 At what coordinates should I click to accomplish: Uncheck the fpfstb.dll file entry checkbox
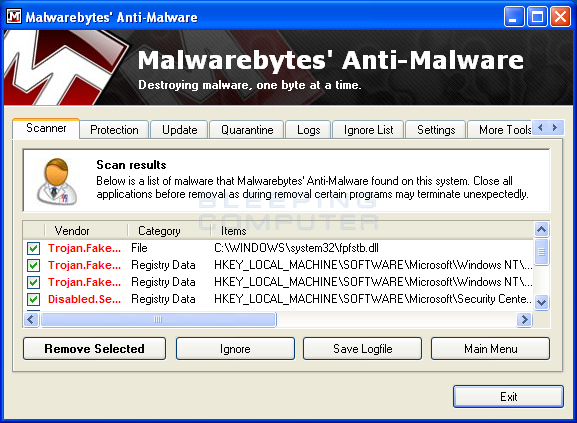tap(33, 248)
